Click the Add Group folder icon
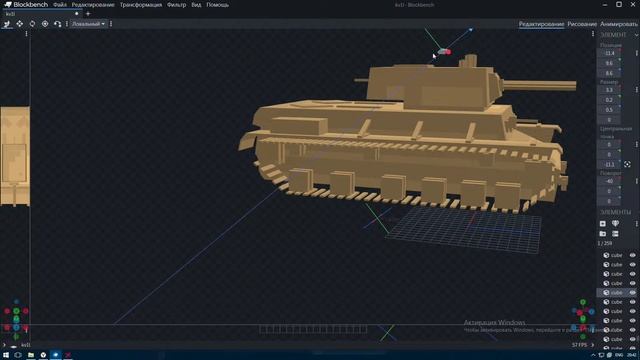640x360 pixels. pos(603,233)
